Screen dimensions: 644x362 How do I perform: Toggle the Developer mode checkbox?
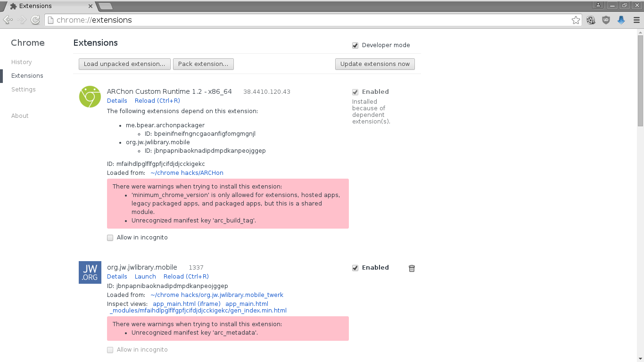355,45
